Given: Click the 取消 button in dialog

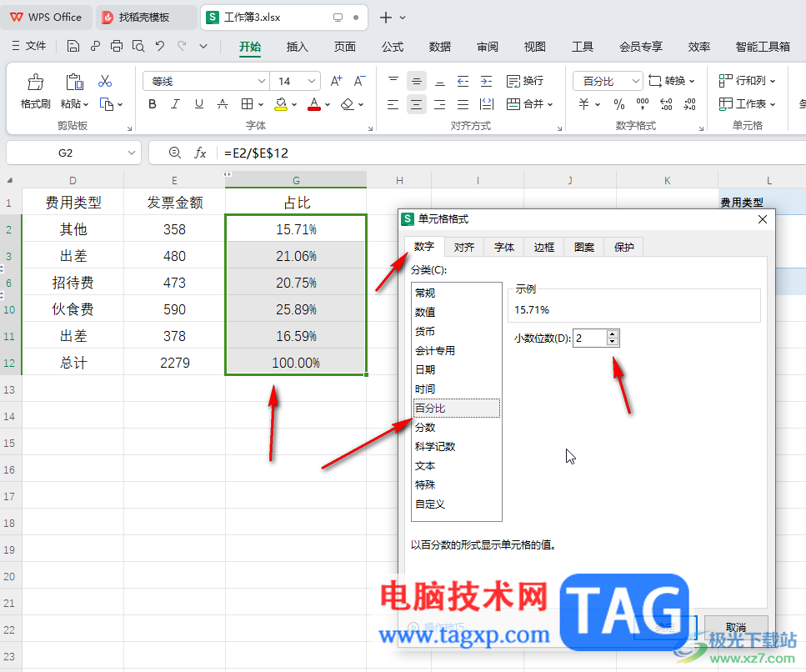Looking at the screenshot, I should click(x=736, y=627).
